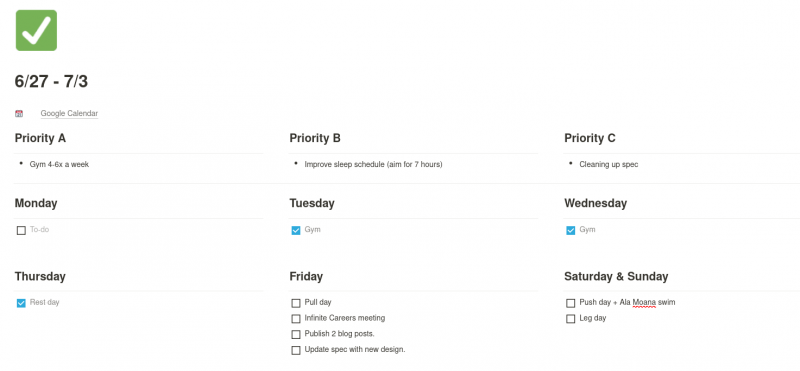Check off Pull day task

pos(296,303)
